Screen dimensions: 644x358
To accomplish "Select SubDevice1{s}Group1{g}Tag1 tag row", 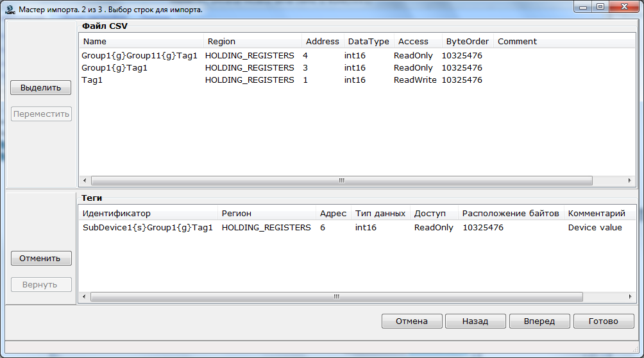I will [x=357, y=228].
